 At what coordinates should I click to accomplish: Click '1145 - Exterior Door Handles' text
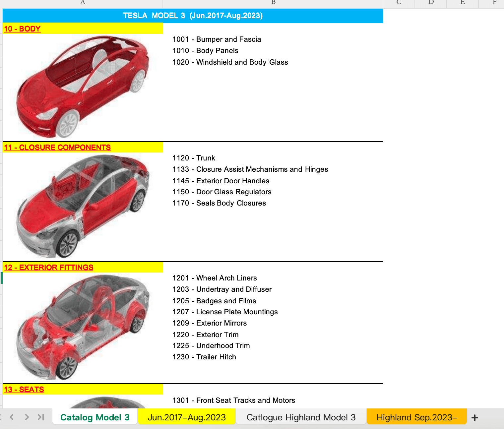221,181
